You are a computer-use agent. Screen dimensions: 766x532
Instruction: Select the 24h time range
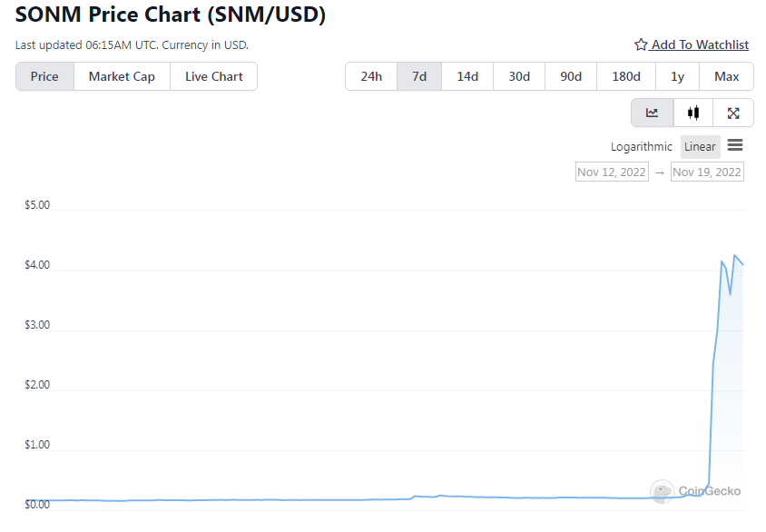click(371, 76)
